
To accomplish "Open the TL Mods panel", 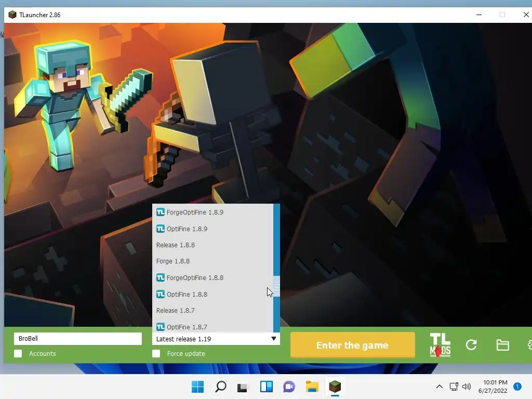I will pyautogui.click(x=440, y=345).
